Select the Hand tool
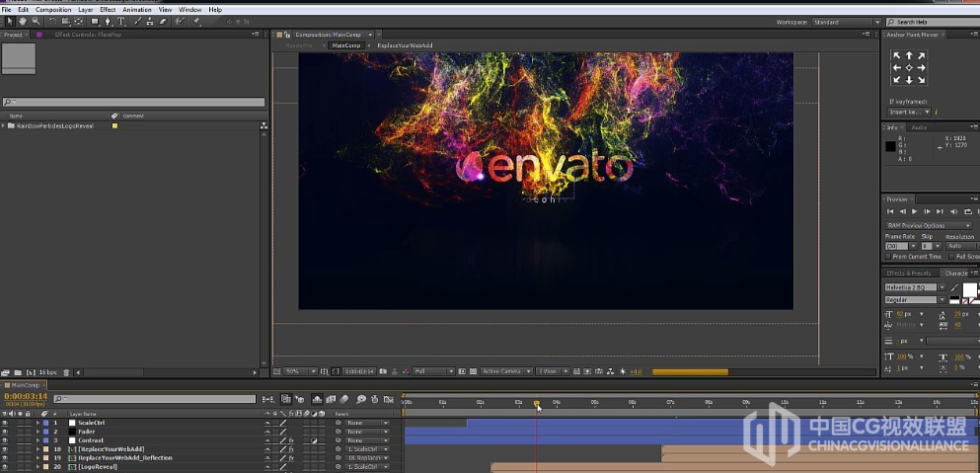980x473 pixels. click(23, 22)
